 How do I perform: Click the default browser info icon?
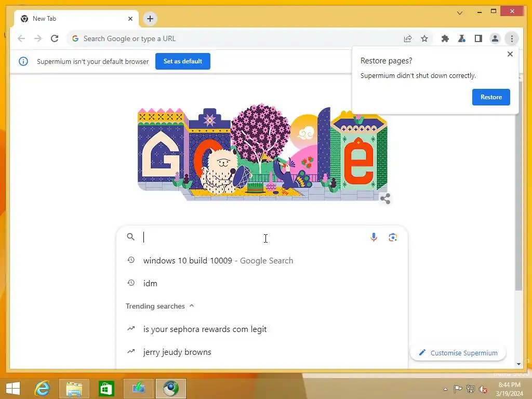[x=23, y=61]
